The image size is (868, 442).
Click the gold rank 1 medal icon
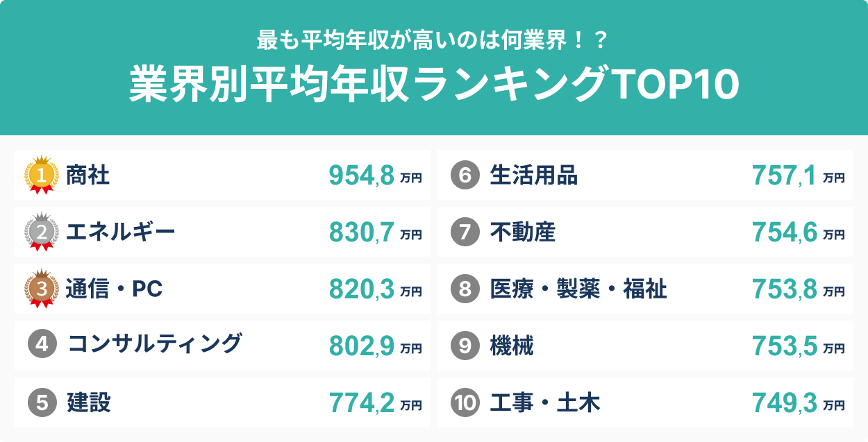pyautogui.click(x=42, y=174)
